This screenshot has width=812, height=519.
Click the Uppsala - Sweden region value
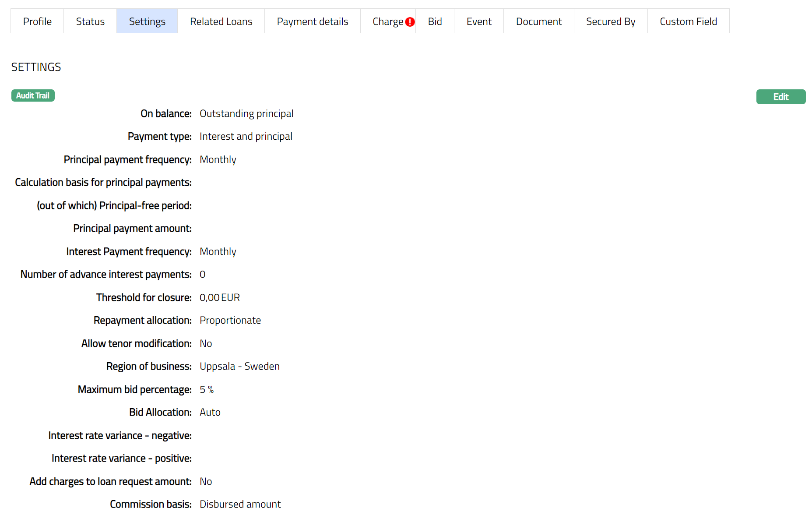[x=239, y=366]
